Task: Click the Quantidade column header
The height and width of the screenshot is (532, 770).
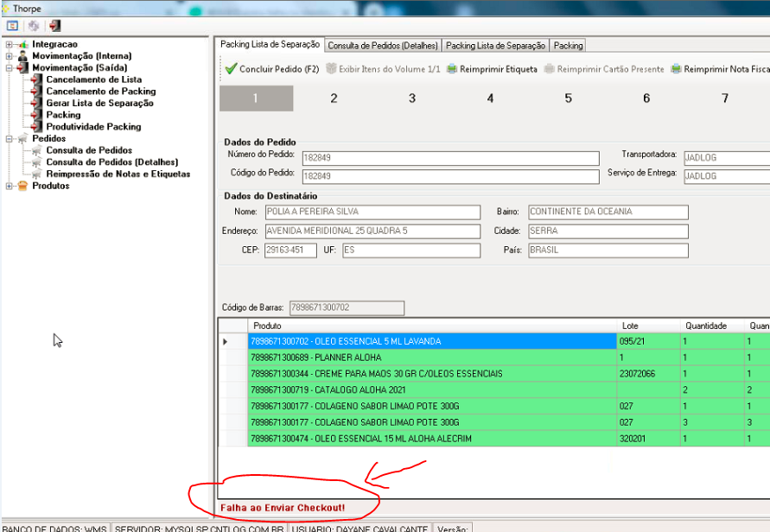Action: pyautogui.click(x=712, y=326)
